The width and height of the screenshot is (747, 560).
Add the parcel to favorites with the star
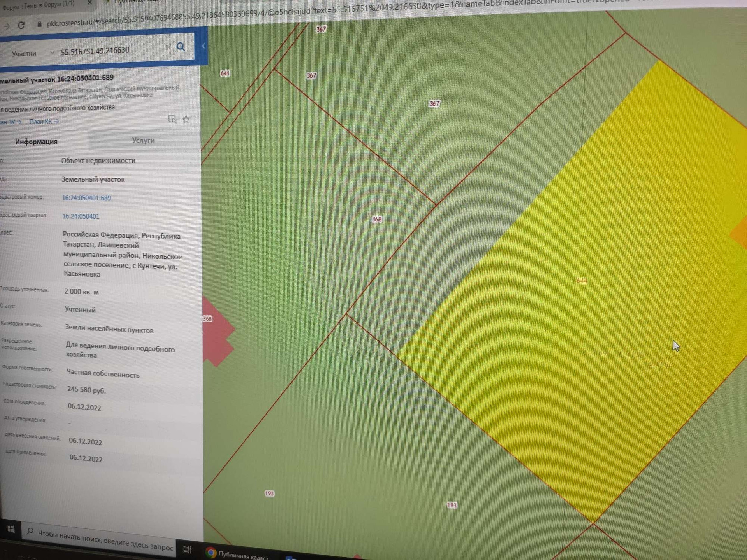click(186, 119)
